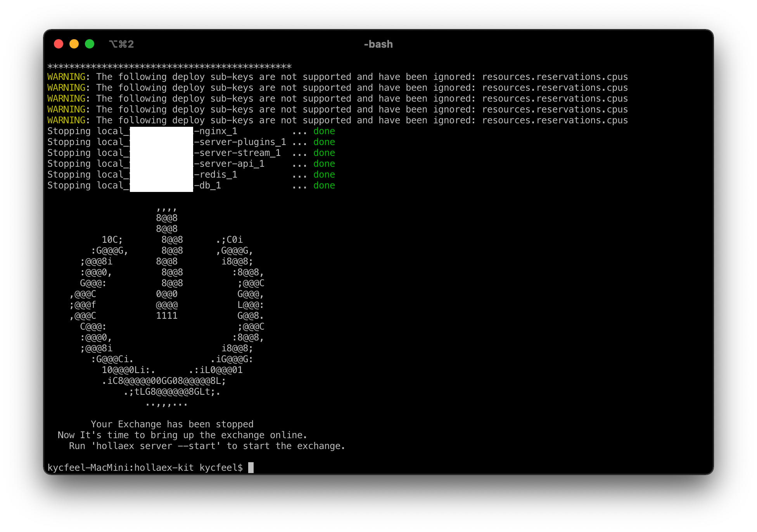The image size is (757, 532).
Task: Click the -redis_1 container name
Action: coord(216,175)
